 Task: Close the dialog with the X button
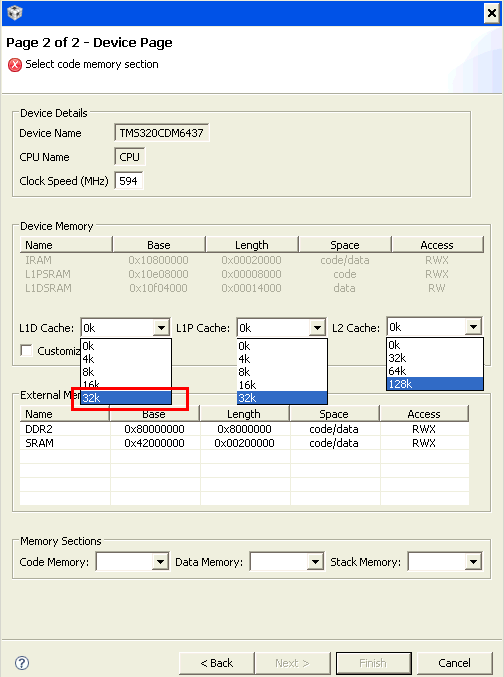click(x=491, y=13)
